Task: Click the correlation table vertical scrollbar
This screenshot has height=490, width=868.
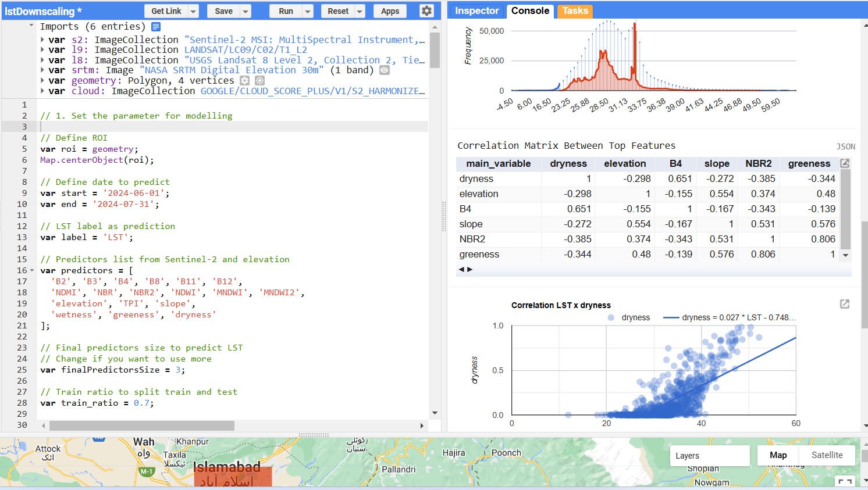Action: (x=845, y=209)
